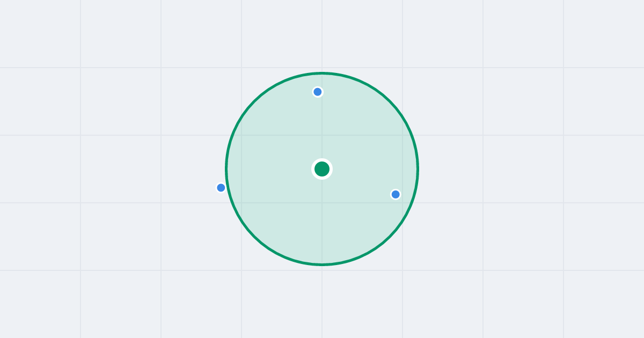The image size is (644, 338).
Task: Select the blue point directly above the center marker
Action: click(318, 92)
